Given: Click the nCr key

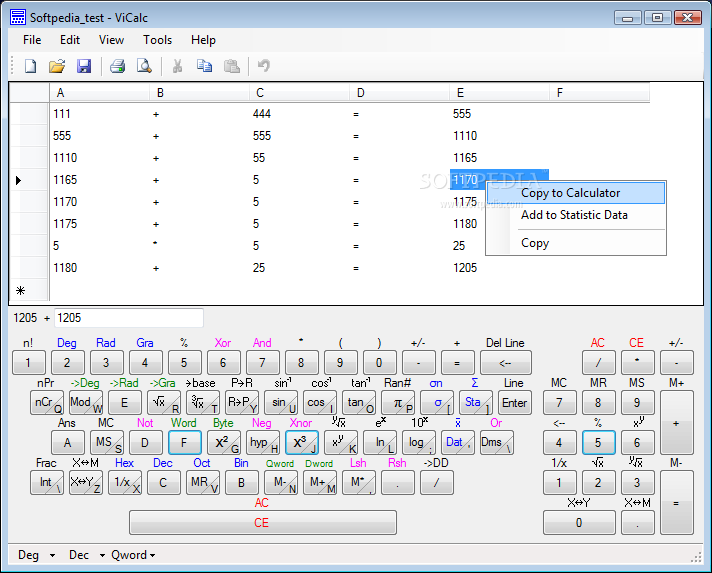Looking at the screenshot, I should coord(47,403).
